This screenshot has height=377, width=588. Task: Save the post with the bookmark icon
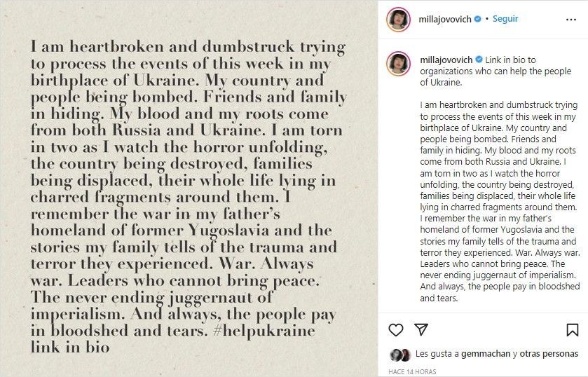pyautogui.click(x=573, y=330)
